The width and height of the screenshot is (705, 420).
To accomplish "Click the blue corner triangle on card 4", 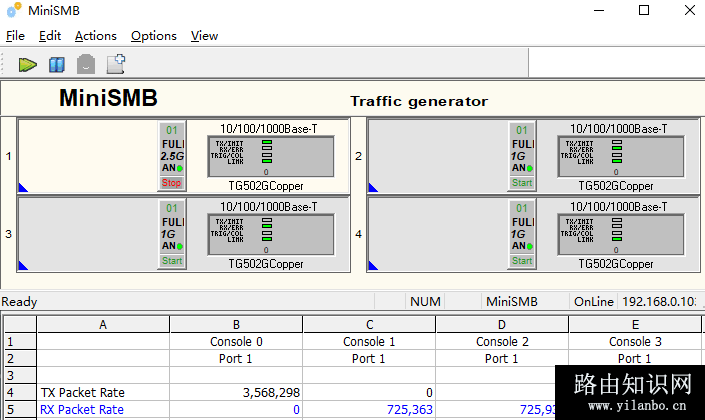I will pyautogui.click(x=372, y=266).
